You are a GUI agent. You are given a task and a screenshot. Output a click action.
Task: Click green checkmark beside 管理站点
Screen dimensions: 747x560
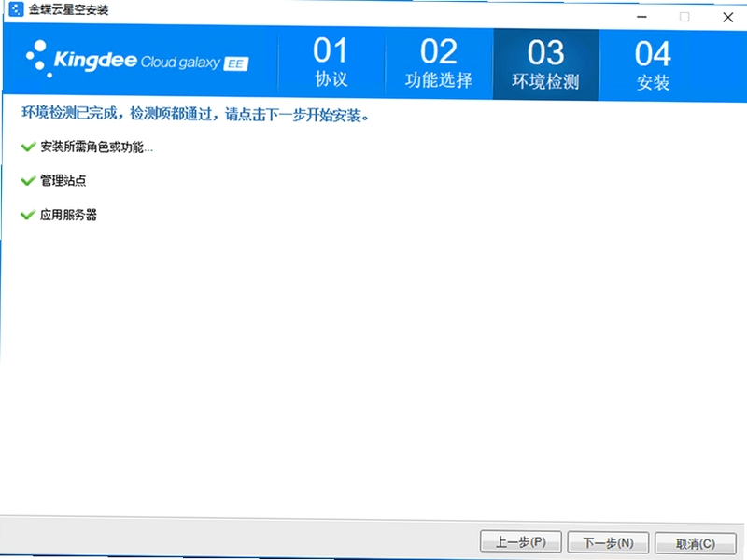coord(29,180)
